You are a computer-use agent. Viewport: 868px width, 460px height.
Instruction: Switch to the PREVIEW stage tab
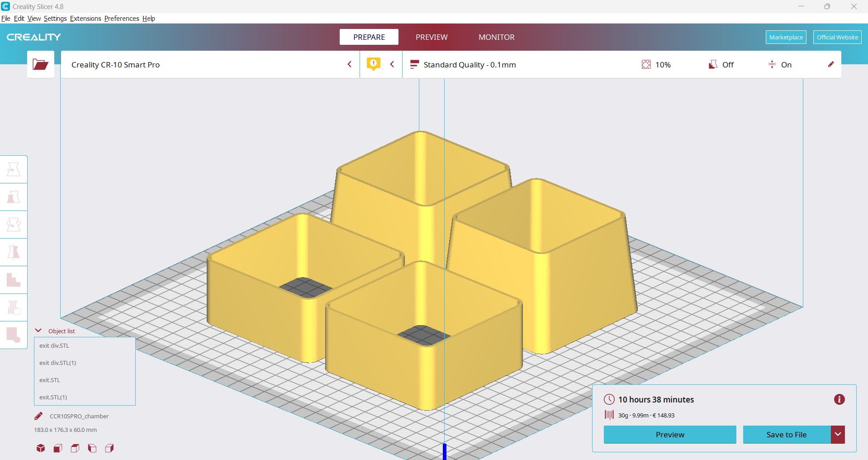pyautogui.click(x=432, y=37)
